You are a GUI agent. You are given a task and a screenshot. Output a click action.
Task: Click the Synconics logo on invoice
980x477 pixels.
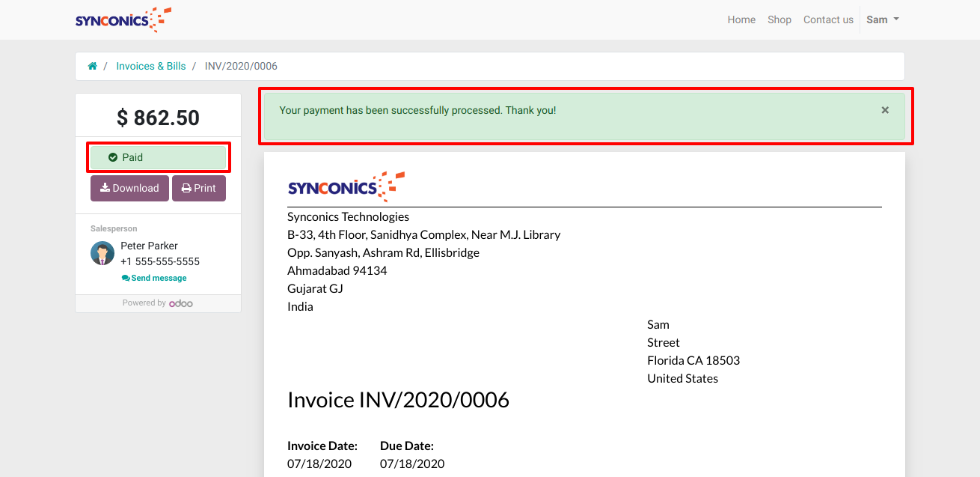pyautogui.click(x=346, y=186)
